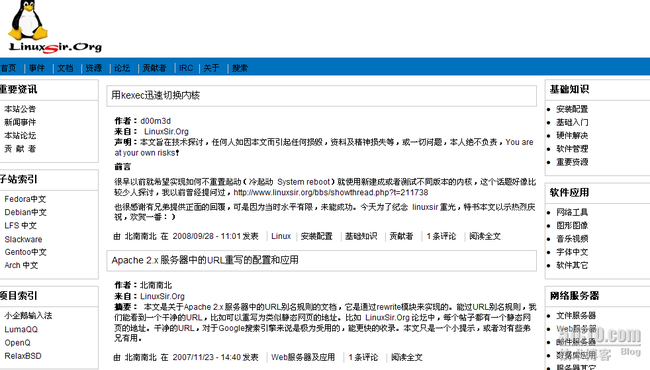Open the showthread.php?t=211738 forum URL
This screenshot has width=650, height=370.
(x=331, y=193)
